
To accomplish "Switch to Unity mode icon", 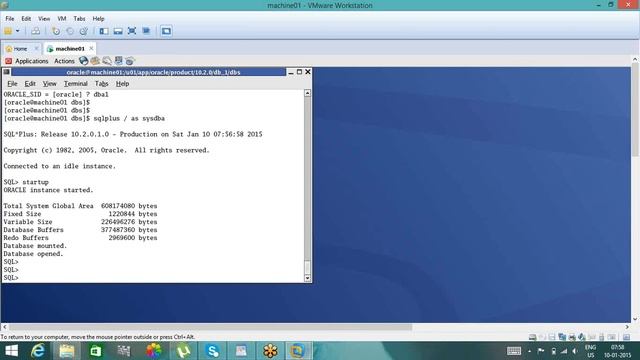I will pyautogui.click(x=146, y=31).
